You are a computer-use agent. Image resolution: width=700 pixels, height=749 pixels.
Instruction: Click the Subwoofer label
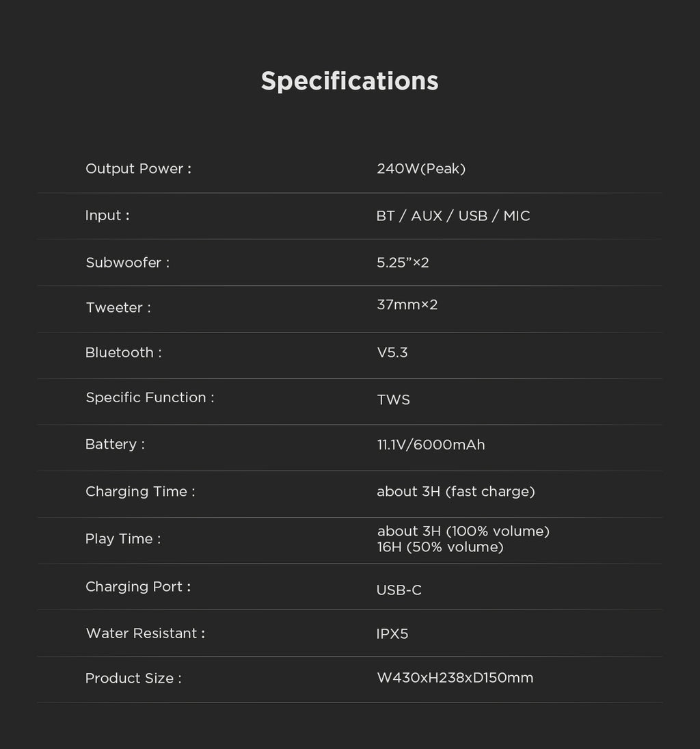click(x=127, y=263)
